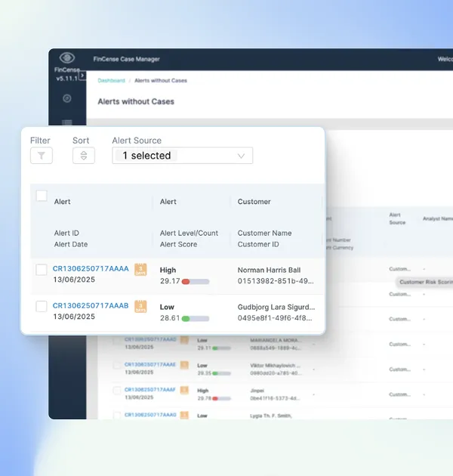Click day badge beside CR1306250717AAAF

(x=184, y=390)
